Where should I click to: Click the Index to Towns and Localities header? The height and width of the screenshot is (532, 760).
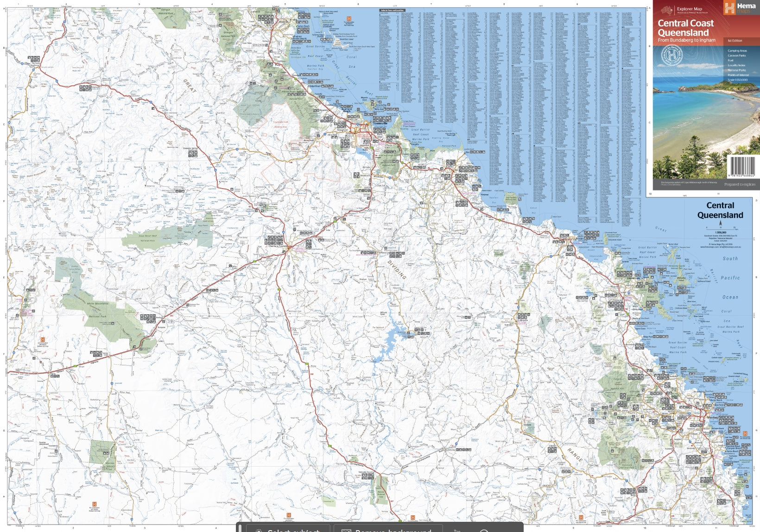tap(392, 10)
